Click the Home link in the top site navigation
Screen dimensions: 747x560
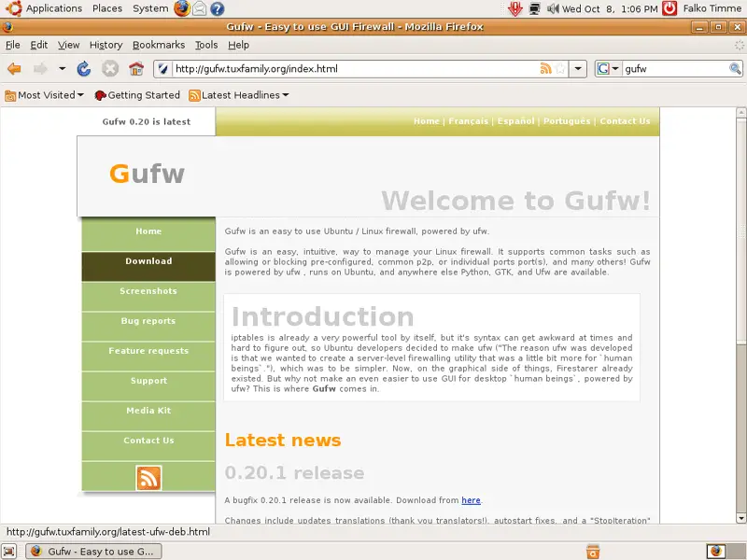pyautogui.click(x=427, y=121)
